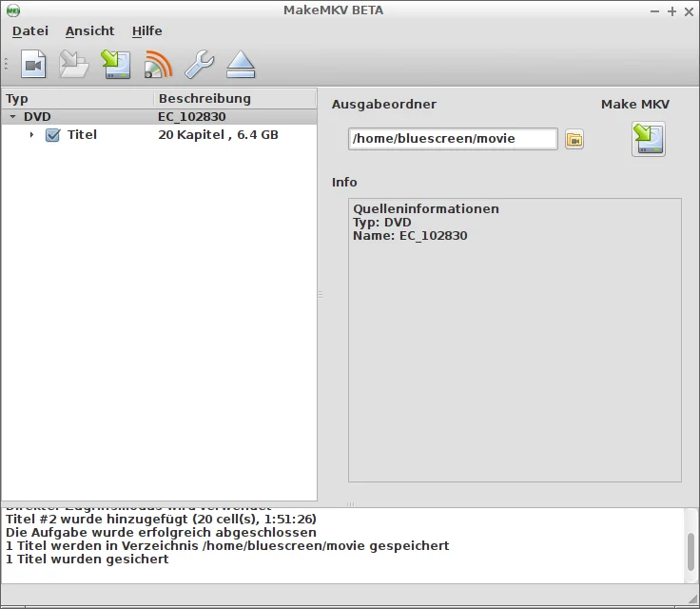The image size is (700, 609).
Task: Collapse the DVD tree node
Action: click(x=12, y=117)
